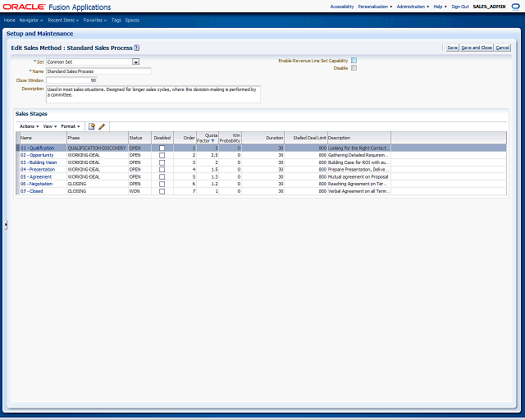Open the Set dropdown list

pyautogui.click(x=135, y=62)
